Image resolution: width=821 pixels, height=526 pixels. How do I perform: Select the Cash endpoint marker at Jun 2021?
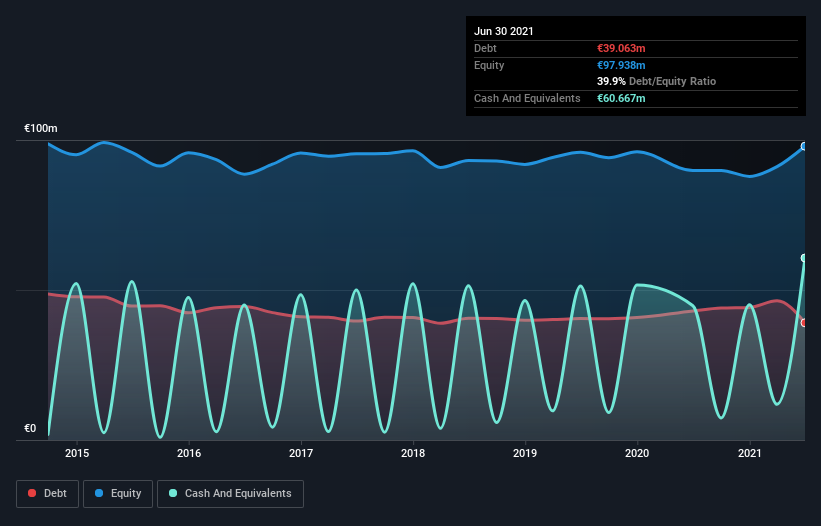804,258
